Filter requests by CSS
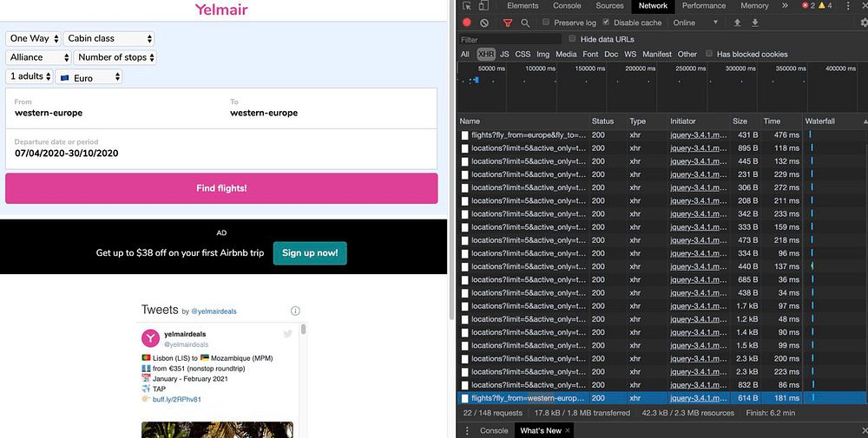The image size is (868, 438). [523, 54]
